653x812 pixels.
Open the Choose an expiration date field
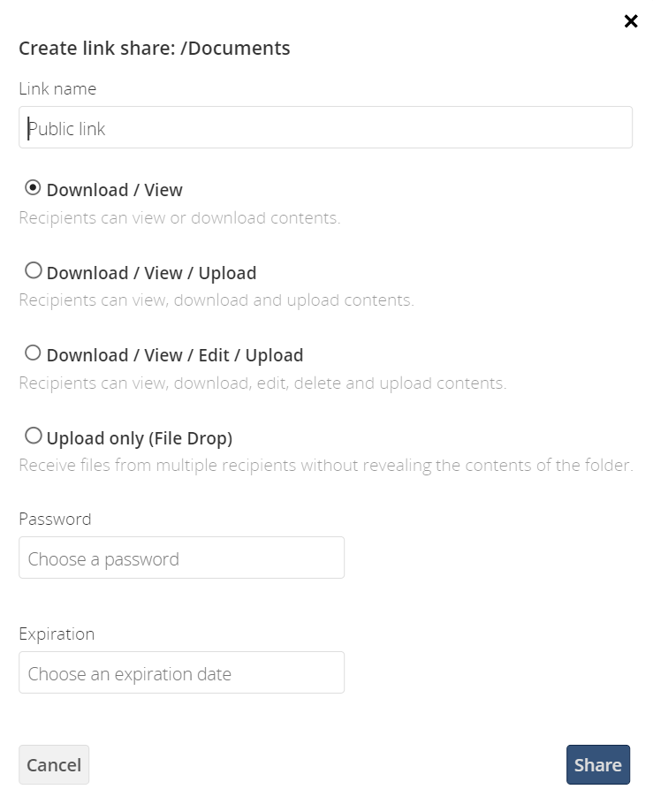181,672
